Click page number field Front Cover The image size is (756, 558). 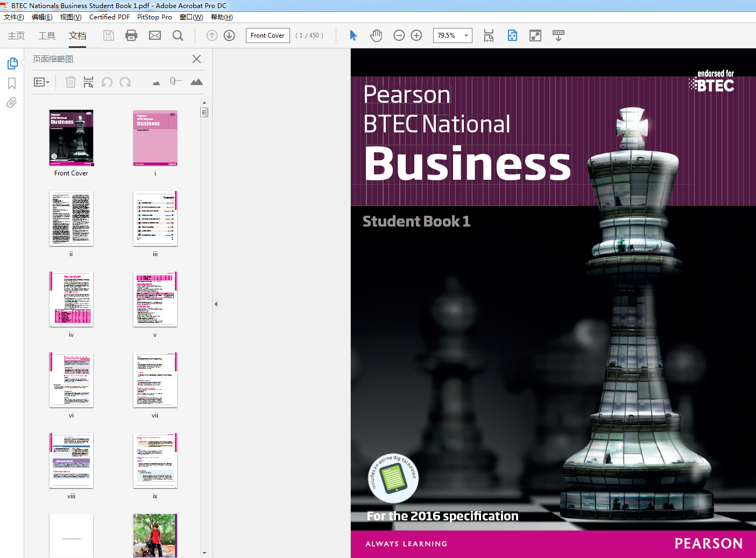[x=268, y=36]
